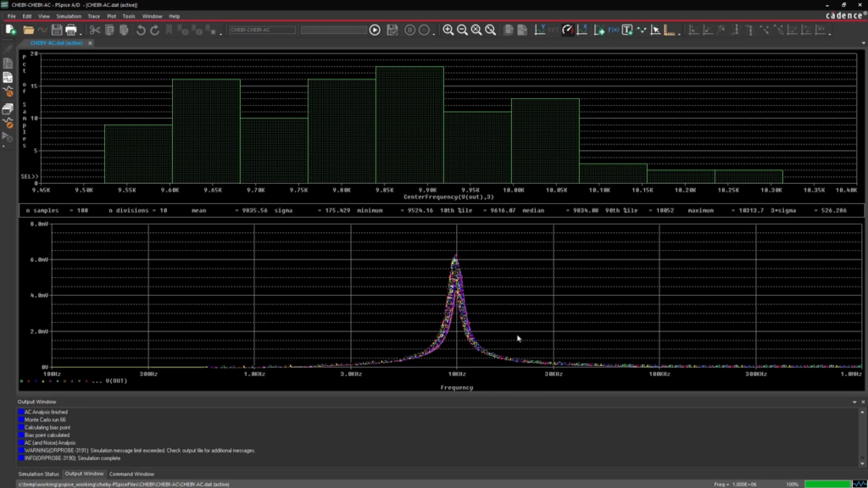
Task: Select the CHEBY-AC.dat (active) document tab
Action: click(x=56, y=42)
